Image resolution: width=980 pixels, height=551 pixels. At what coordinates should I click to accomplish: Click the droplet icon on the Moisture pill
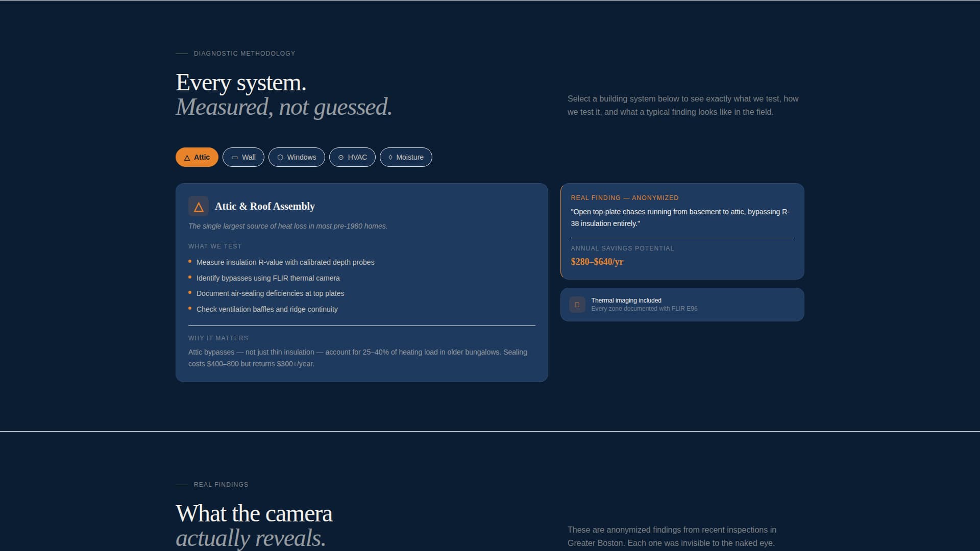390,157
